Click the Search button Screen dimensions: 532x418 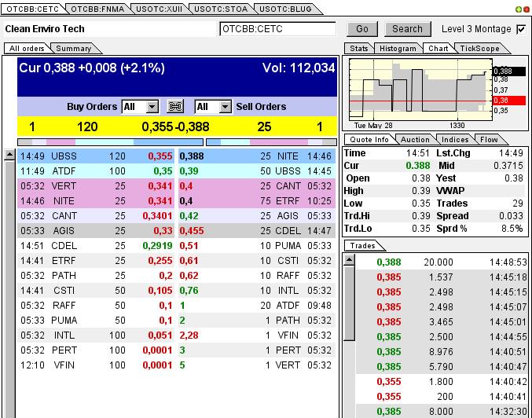pos(407,29)
